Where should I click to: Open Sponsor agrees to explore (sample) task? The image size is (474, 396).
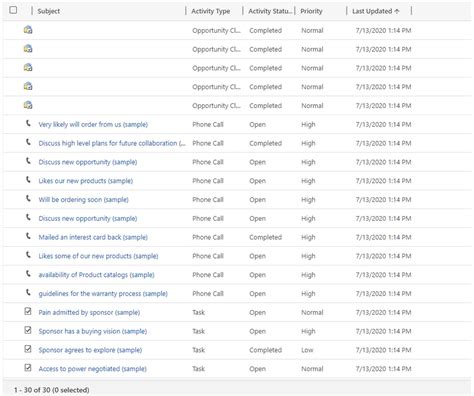[90, 350]
